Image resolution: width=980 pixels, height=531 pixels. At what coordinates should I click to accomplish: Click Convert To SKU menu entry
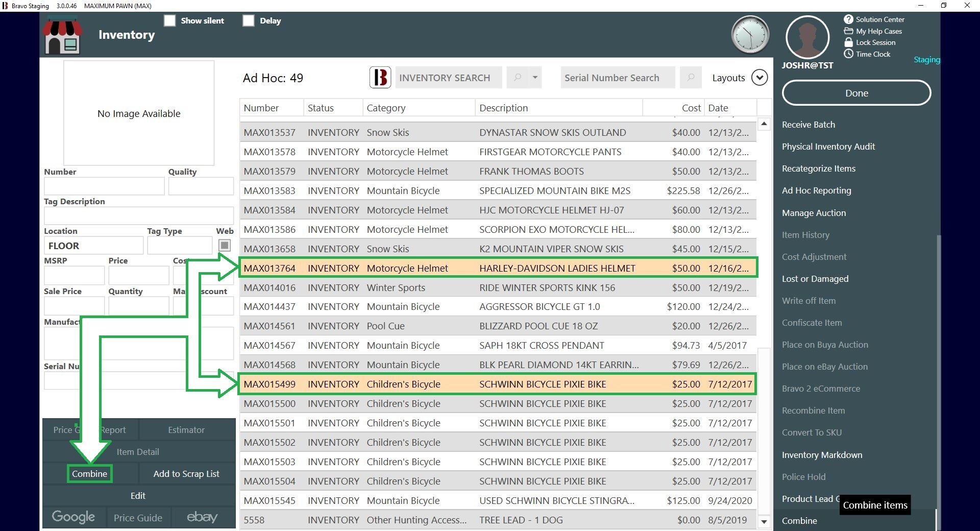point(812,432)
